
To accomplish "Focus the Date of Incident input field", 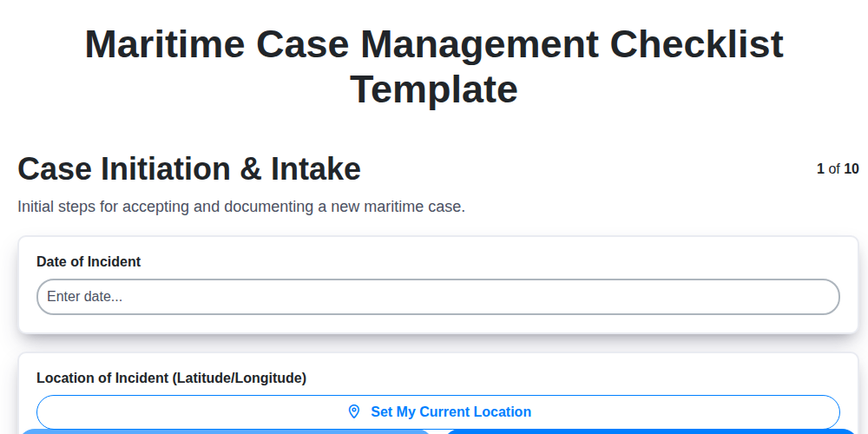I will (437, 297).
